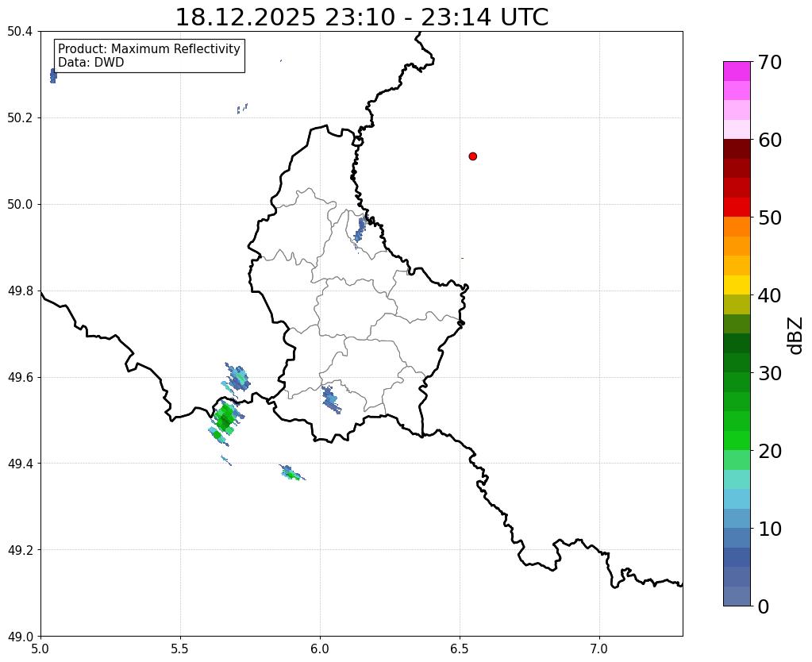Click the 5.0 longitude axis label
812x662 pixels.
coord(40,649)
